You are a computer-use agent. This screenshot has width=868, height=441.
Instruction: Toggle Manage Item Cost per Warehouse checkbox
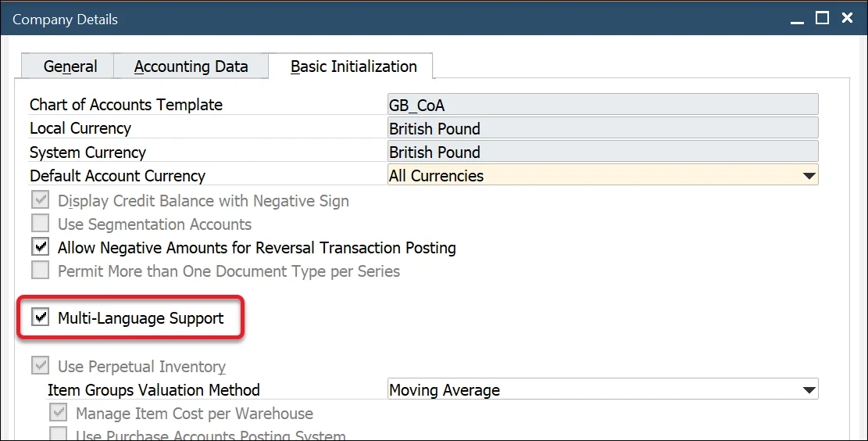tap(59, 414)
